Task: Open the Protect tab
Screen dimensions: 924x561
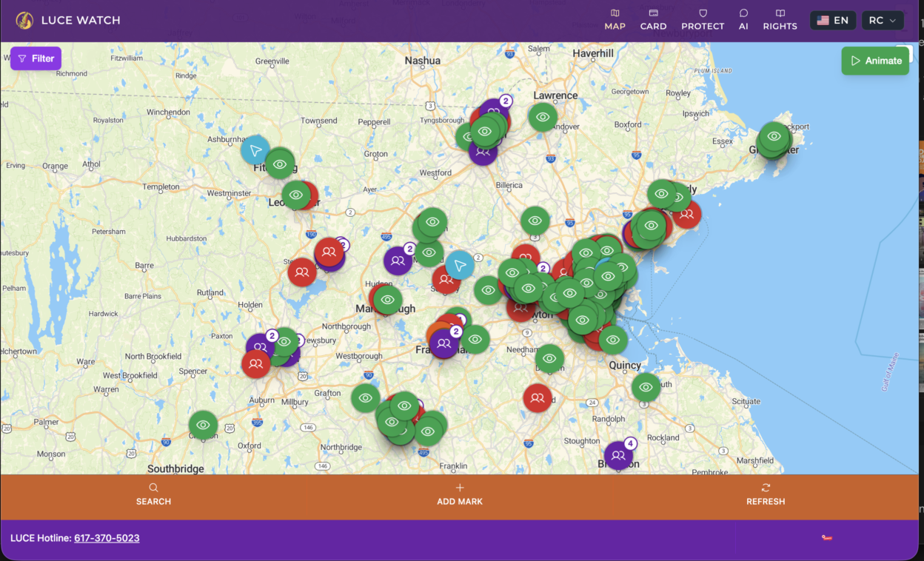Action: 703,20
